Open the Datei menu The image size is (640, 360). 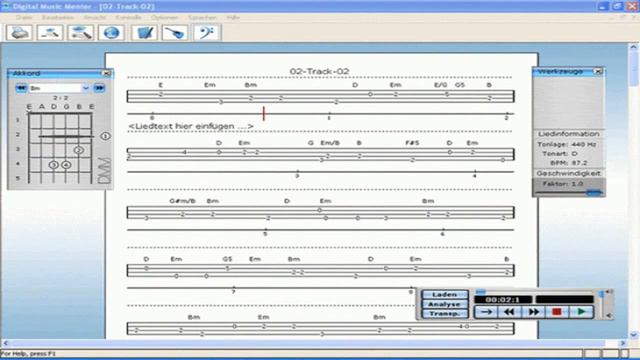click(x=24, y=18)
